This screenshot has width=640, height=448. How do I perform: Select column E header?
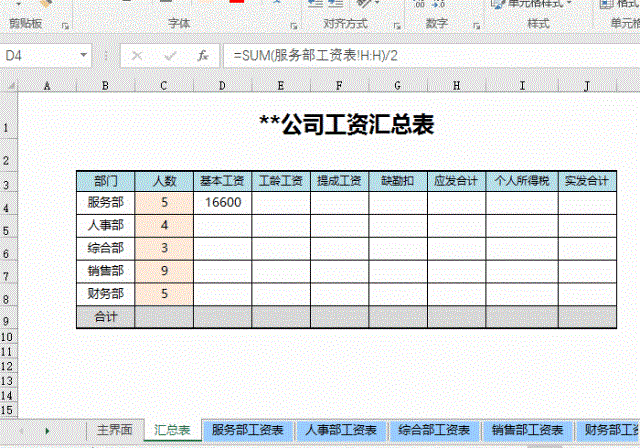281,86
